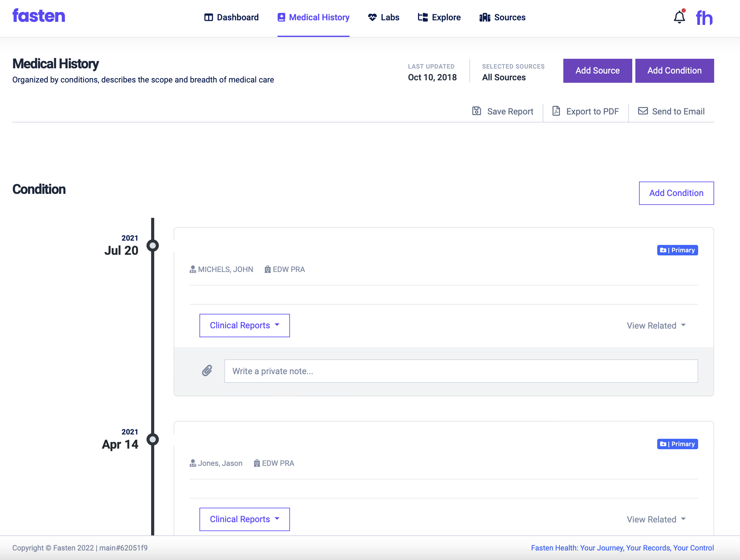Viewport: 740px width, 560px height.
Task: Click the Send to Email envelope icon
Action: 642,111
